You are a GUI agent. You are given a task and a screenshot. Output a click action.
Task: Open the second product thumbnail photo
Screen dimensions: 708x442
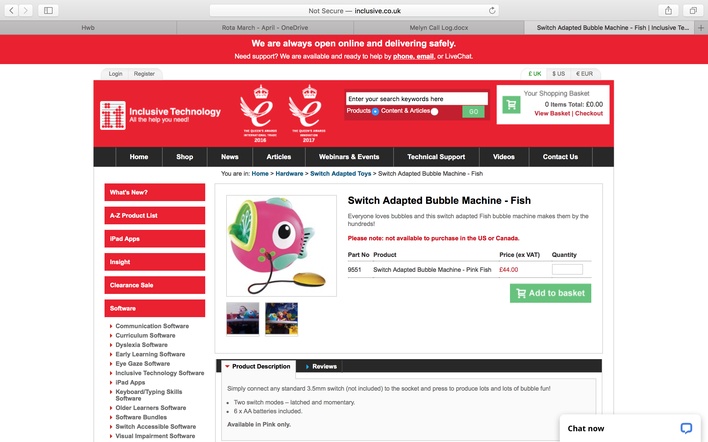[x=281, y=319]
